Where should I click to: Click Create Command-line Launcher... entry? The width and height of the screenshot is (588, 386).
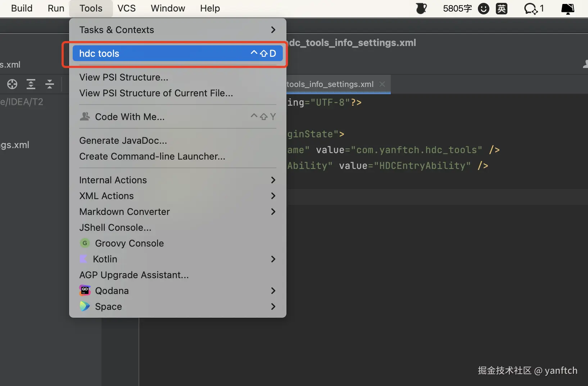152,156
